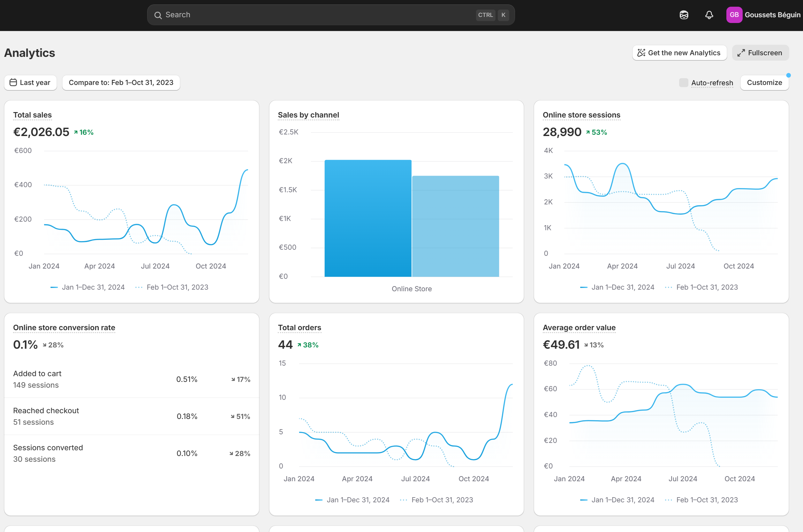Enable the Auto-refresh checkbox

click(683, 82)
